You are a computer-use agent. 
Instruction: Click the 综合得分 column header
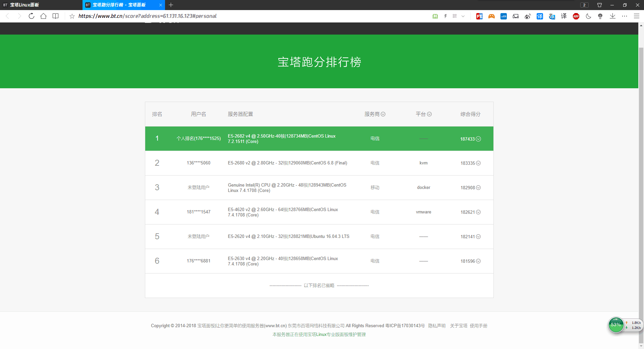click(470, 114)
